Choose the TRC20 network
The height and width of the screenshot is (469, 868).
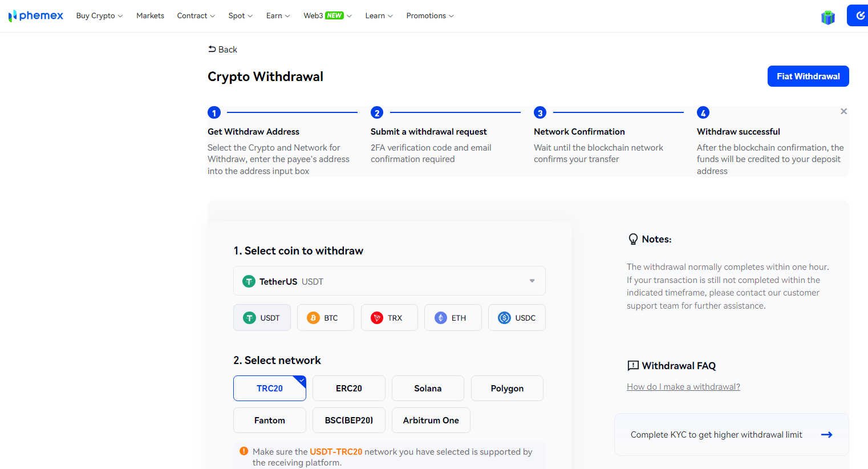[x=270, y=388]
